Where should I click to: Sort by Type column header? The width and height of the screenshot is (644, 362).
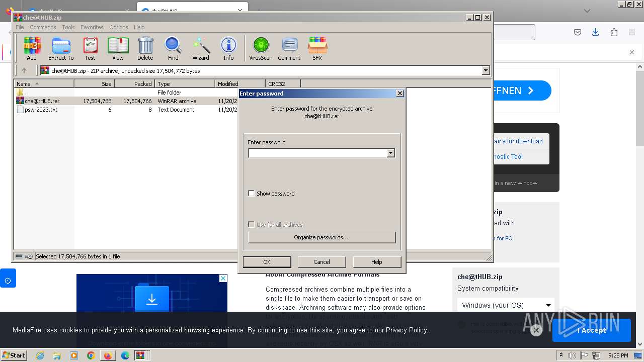point(185,84)
